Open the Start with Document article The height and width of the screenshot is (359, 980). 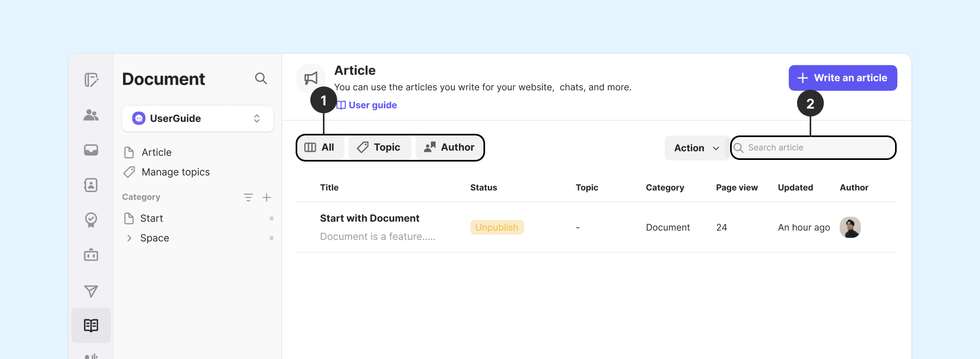tap(370, 218)
